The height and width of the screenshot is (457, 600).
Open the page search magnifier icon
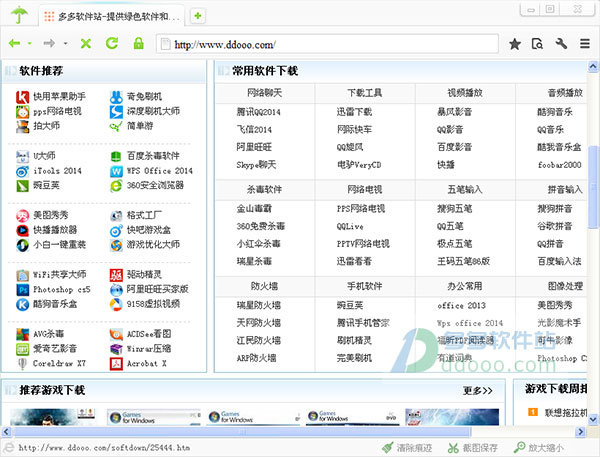[537, 44]
